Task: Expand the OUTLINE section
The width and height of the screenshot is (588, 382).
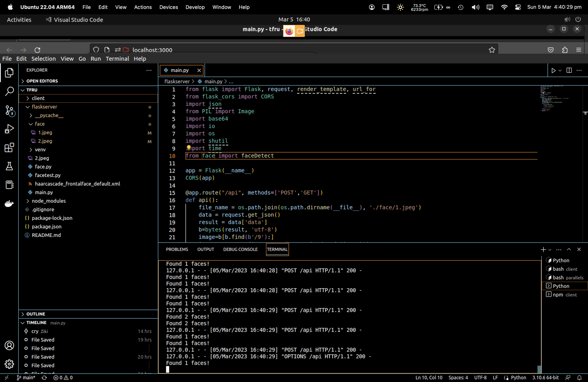Action: point(36,314)
